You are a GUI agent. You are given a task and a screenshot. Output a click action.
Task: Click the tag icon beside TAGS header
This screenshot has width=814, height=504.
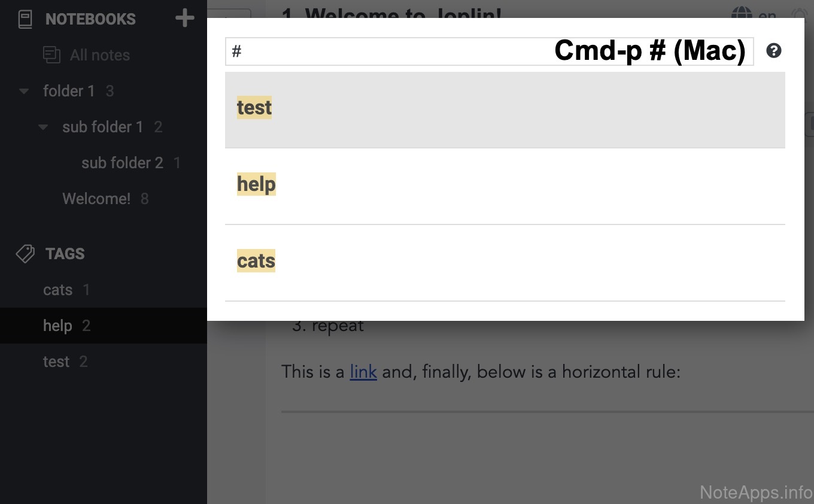point(25,254)
